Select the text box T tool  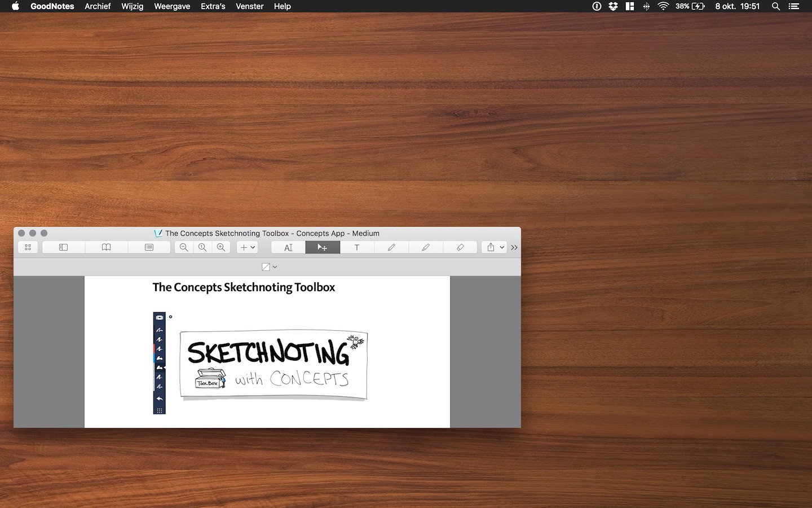(357, 247)
